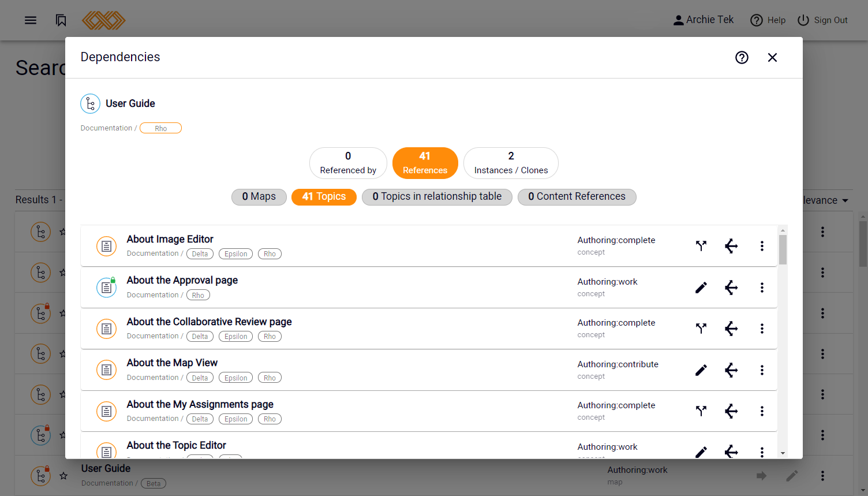Open more options for Collaborative Review page

pos(762,329)
